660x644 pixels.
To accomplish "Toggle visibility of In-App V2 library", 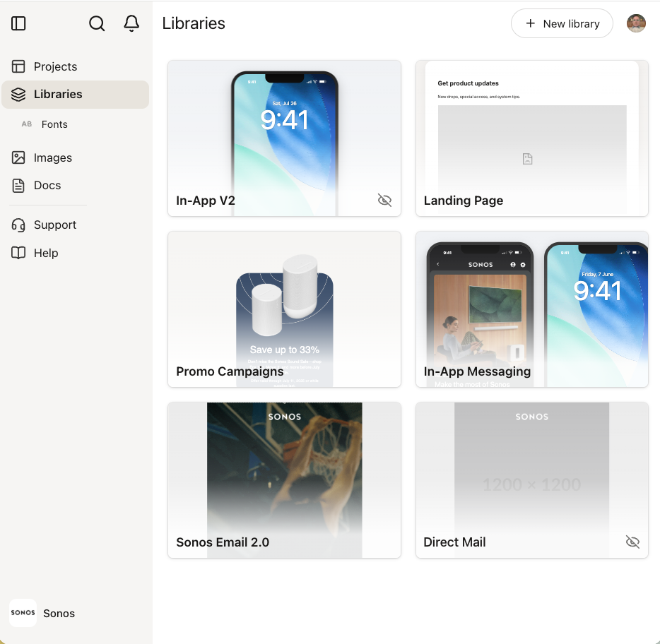I will click(x=384, y=201).
